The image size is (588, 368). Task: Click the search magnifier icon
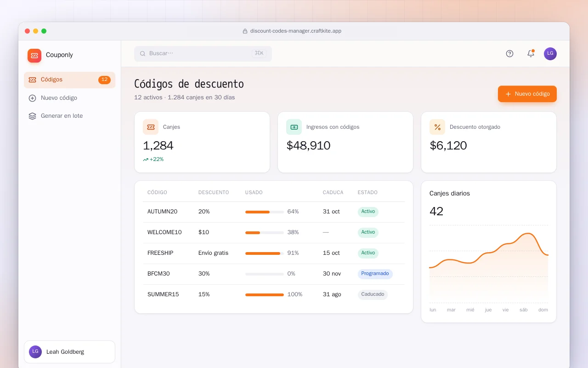pos(143,54)
